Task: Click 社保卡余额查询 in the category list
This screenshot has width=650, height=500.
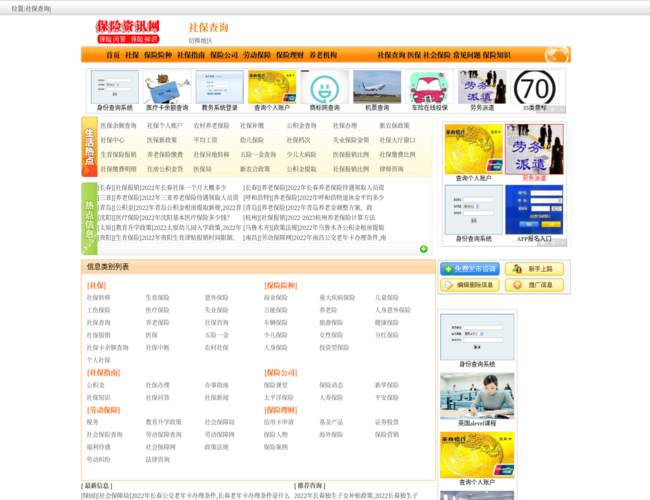Action: pyautogui.click(x=107, y=347)
